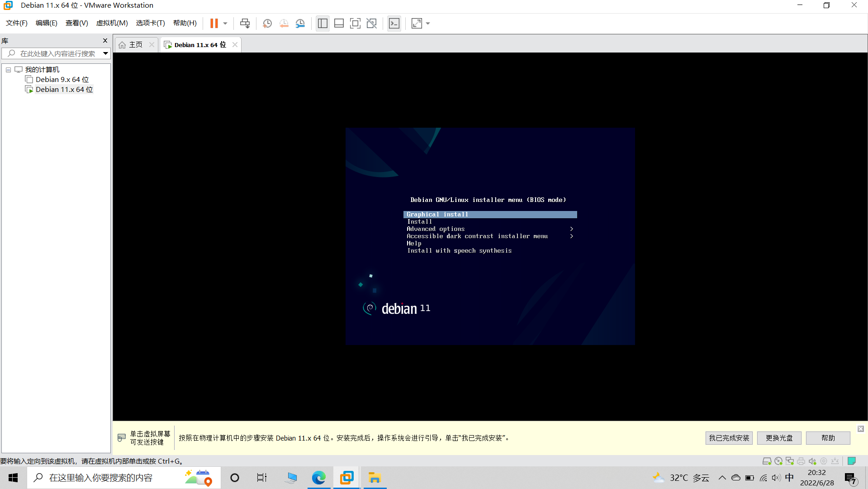Choose Graphical install in the installer menu
Viewport: 868px width, 489px height.
click(x=490, y=214)
